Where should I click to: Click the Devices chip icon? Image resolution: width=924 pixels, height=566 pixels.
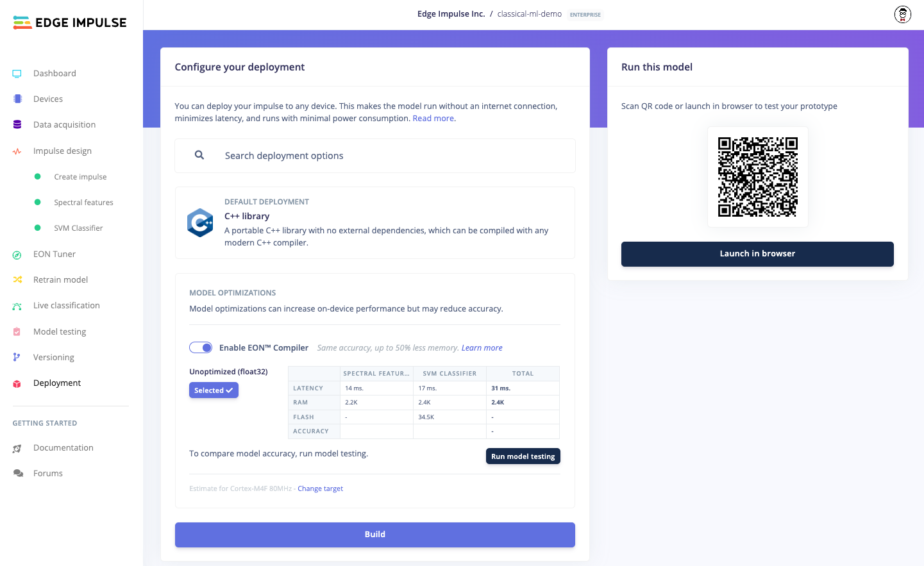pyautogui.click(x=17, y=99)
